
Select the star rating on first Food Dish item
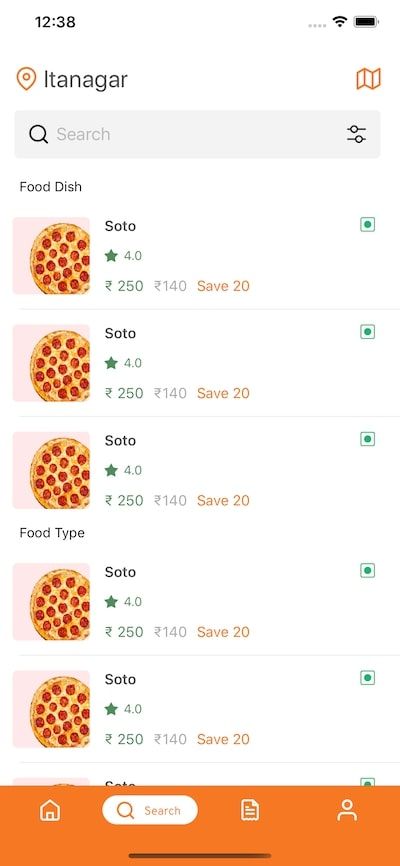[123, 256]
